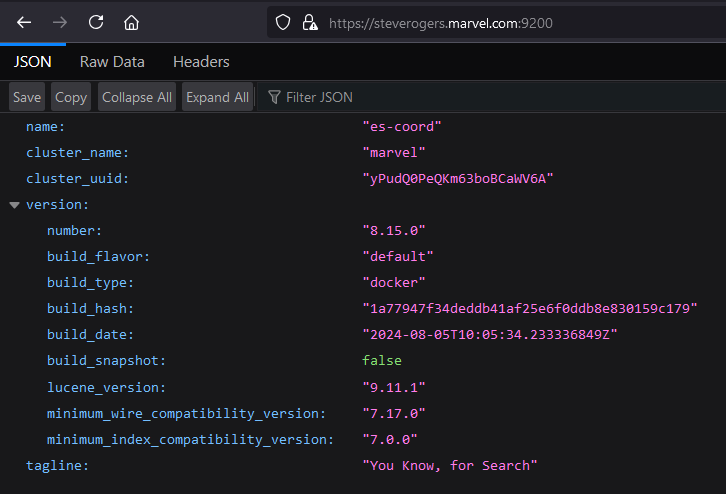Viewport: 726px width, 494px height.
Task: Select the name key
Action: tap(45, 126)
